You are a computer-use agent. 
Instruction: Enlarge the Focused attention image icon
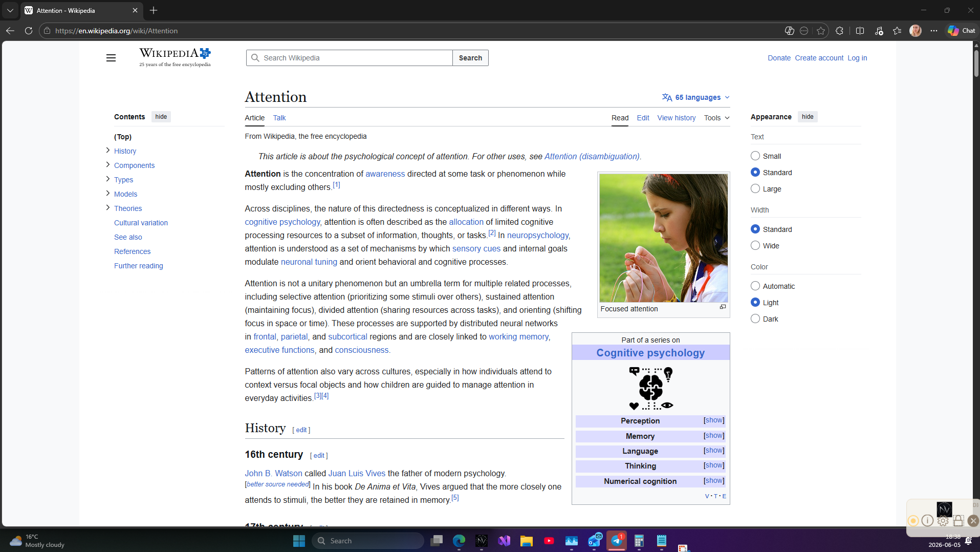[723, 307]
